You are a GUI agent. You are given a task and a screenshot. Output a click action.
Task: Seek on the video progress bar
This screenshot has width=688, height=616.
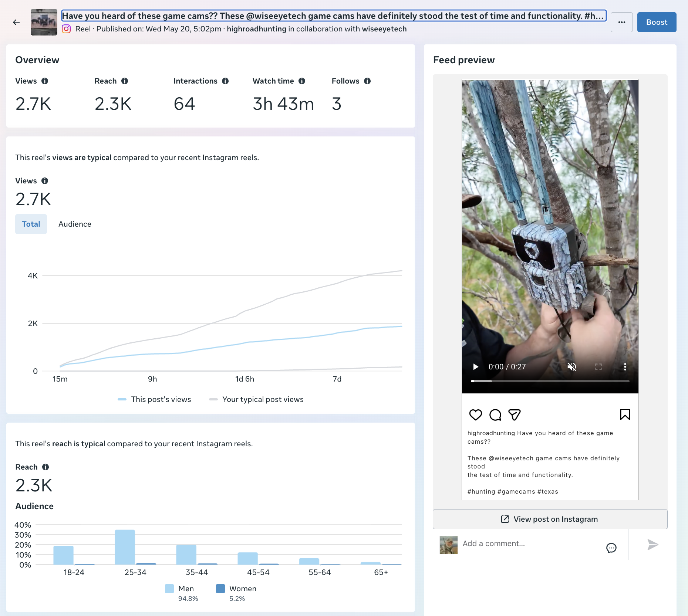click(550, 381)
